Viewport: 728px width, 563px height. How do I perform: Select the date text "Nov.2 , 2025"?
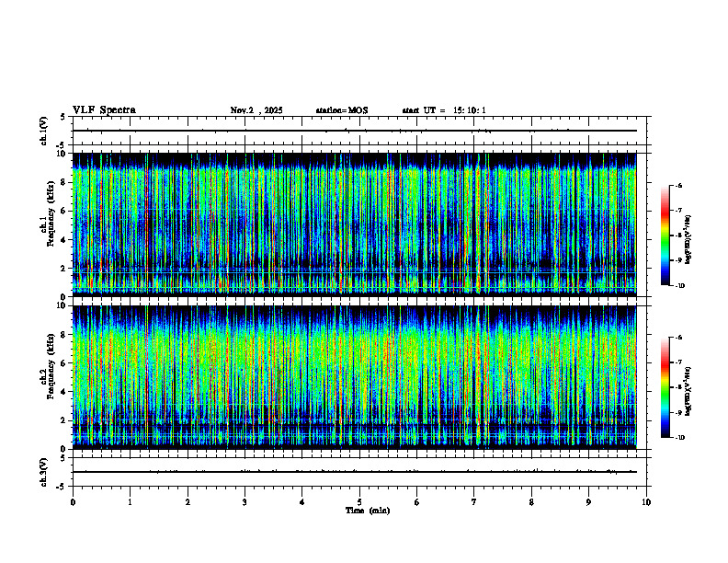256,110
